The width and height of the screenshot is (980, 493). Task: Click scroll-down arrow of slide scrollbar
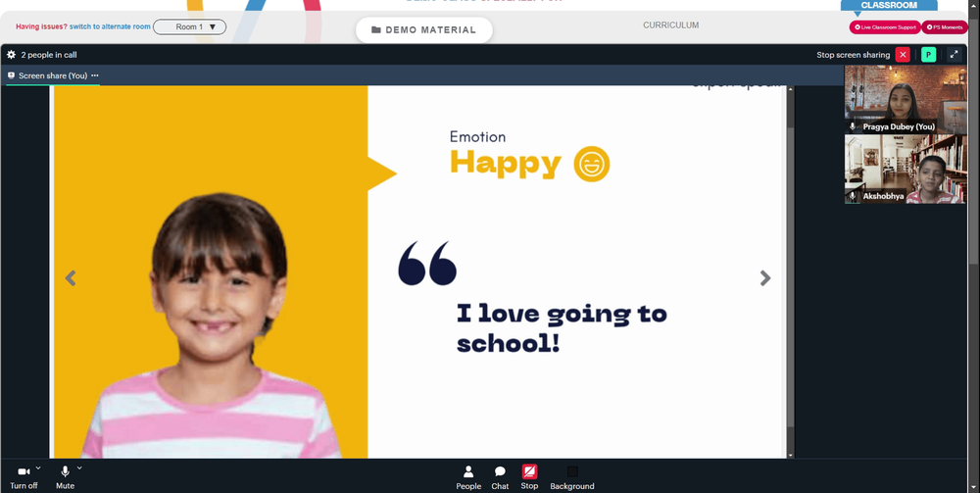pos(790,455)
